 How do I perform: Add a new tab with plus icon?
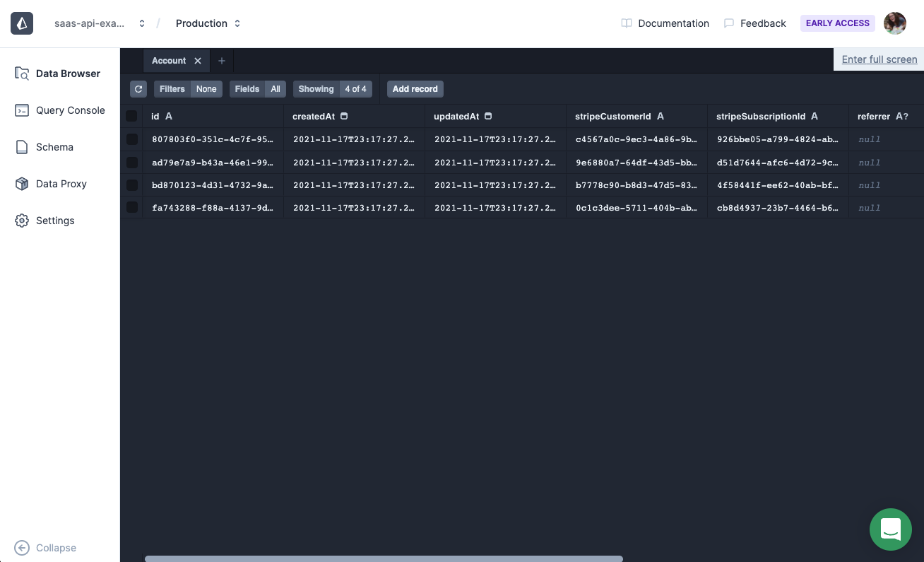(221, 61)
